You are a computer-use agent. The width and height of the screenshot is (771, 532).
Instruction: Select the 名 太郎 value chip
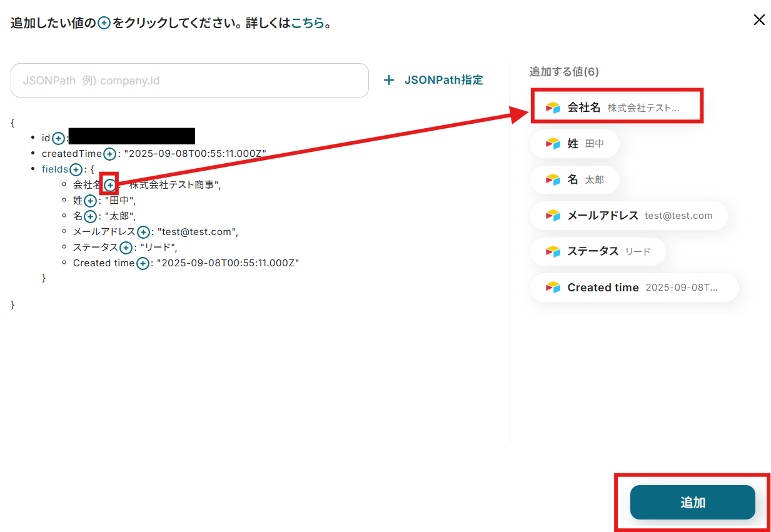tap(575, 180)
